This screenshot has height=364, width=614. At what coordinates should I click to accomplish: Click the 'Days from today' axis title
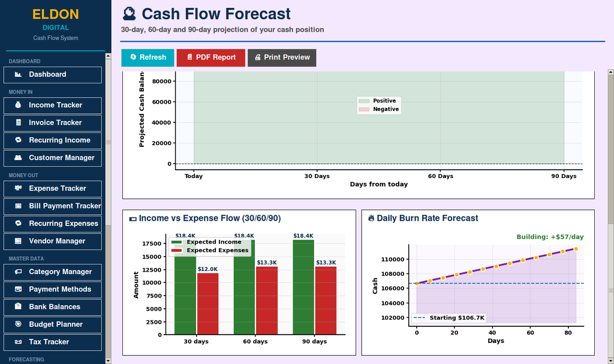point(379,184)
